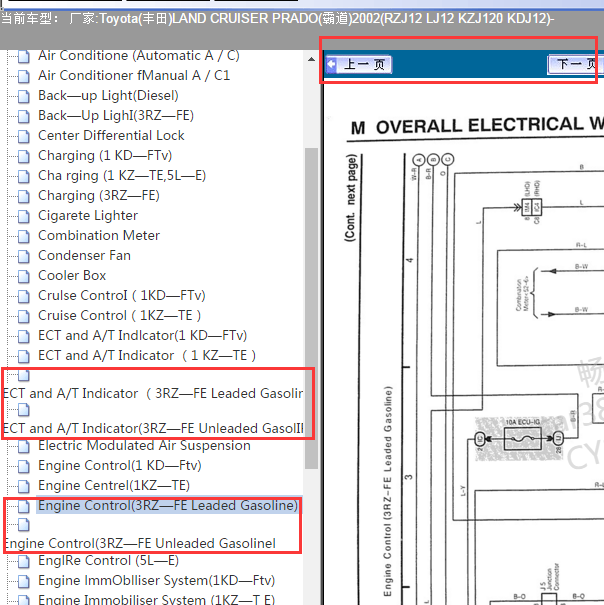
Task: Open Charging (3RZ—FE) diagram
Action: point(99,196)
